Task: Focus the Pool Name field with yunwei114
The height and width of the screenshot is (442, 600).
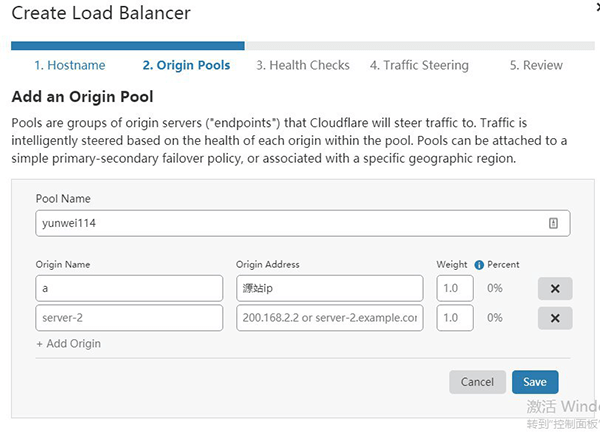Action: click(290, 223)
